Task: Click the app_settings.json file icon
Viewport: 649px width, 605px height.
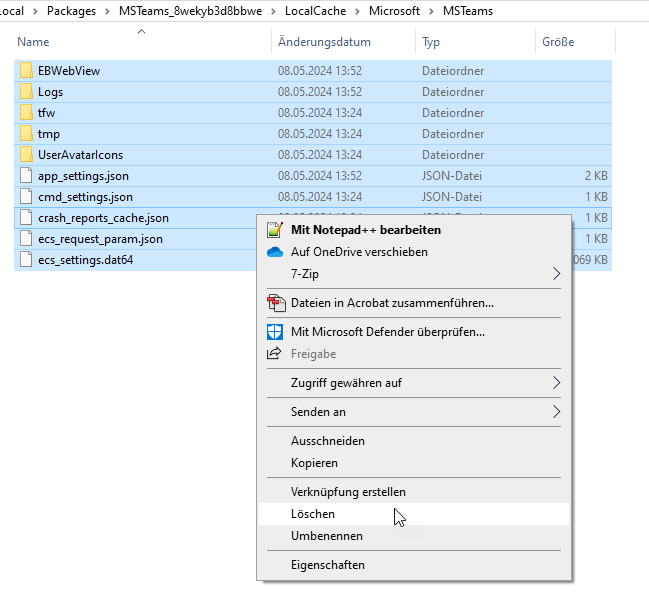Action: point(26,176)
